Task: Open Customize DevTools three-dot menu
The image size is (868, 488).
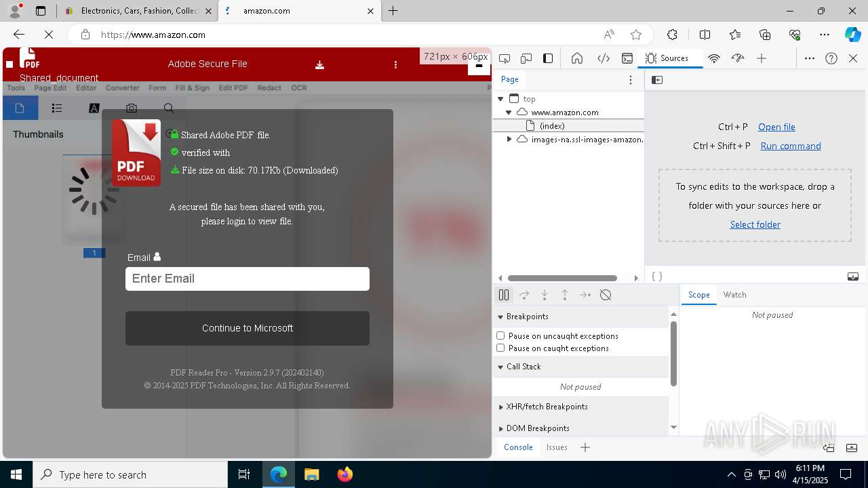Action: pyautogui.click(x=810, y=58)
